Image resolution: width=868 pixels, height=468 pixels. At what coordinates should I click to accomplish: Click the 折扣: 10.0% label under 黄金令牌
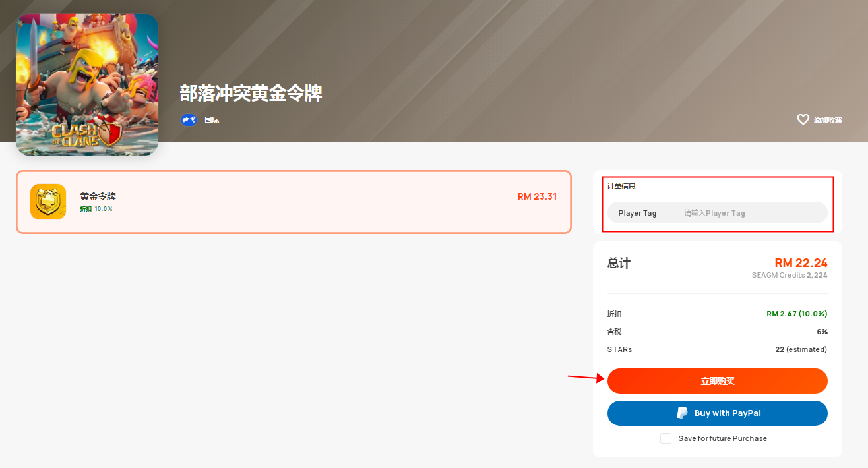(96, 209)
